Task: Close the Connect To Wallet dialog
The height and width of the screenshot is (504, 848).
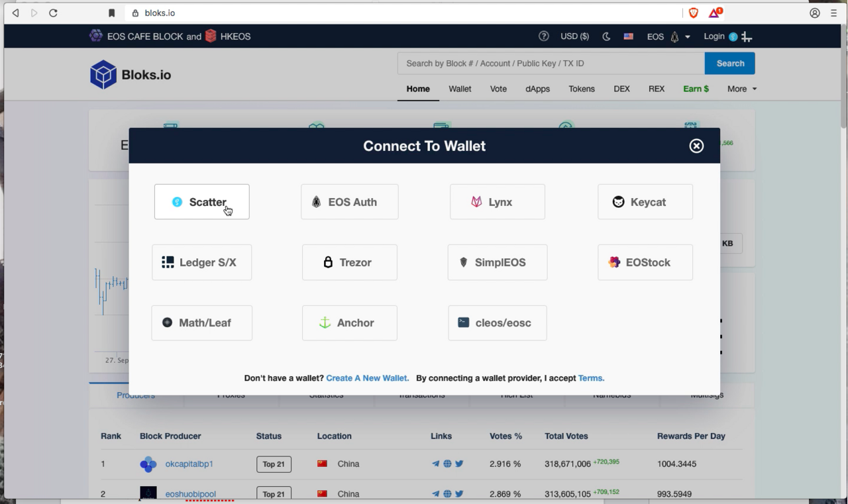Action: point(696,146)
